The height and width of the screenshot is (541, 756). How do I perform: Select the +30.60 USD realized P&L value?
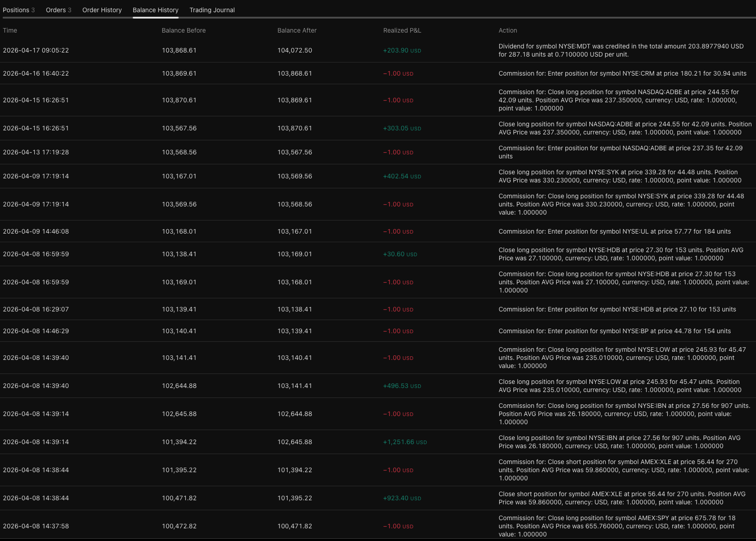pyautogui.click(x=400, y=254)
